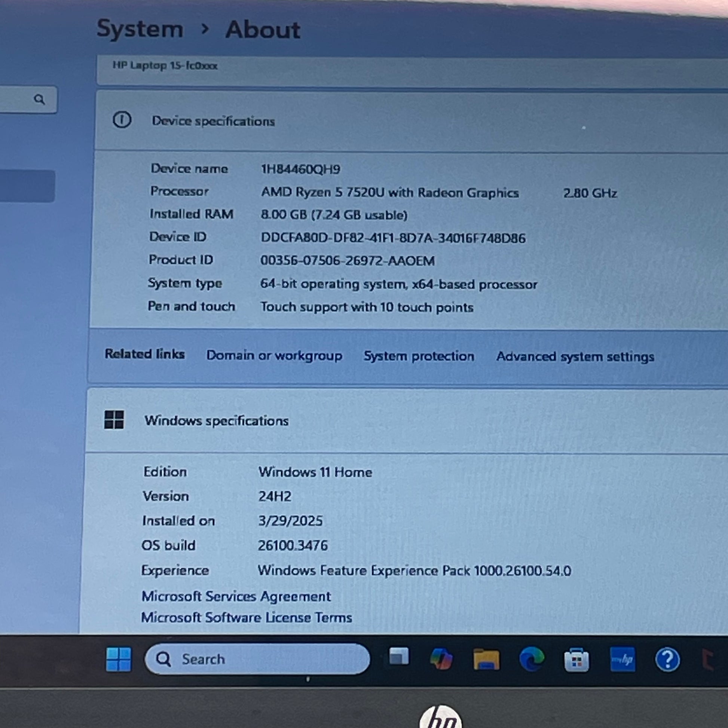Viewport: 728px width, 728px height.
Task: Open the Windows Start menu
Action: pyautogui.click(x=118, y=660)
